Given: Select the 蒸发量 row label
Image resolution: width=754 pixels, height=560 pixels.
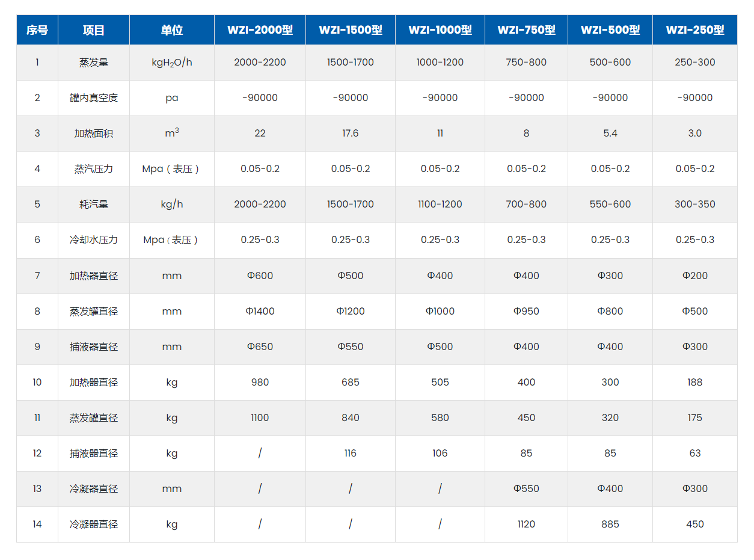Looking at the screenshot, I should tap(94, 62).
